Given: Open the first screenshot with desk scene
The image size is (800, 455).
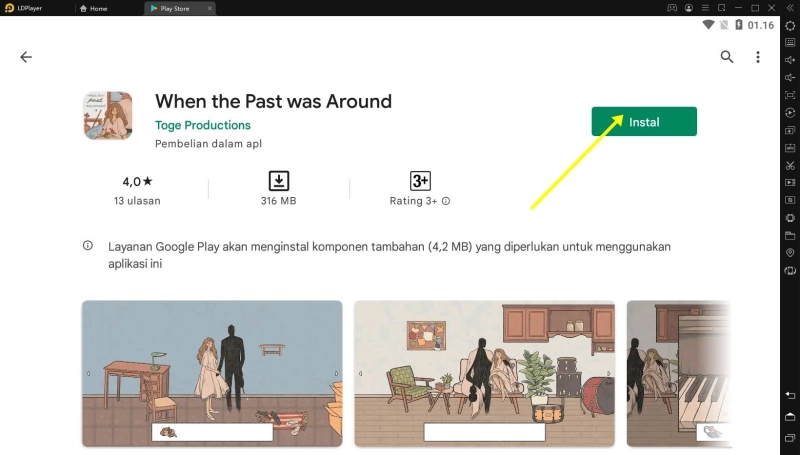Looking at the screenshot, I should tap(212, 373).
